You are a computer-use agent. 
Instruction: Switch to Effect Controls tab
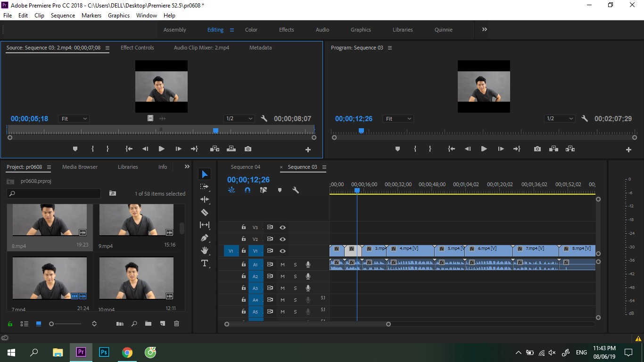pyautogui.click(x=137, y=48)
